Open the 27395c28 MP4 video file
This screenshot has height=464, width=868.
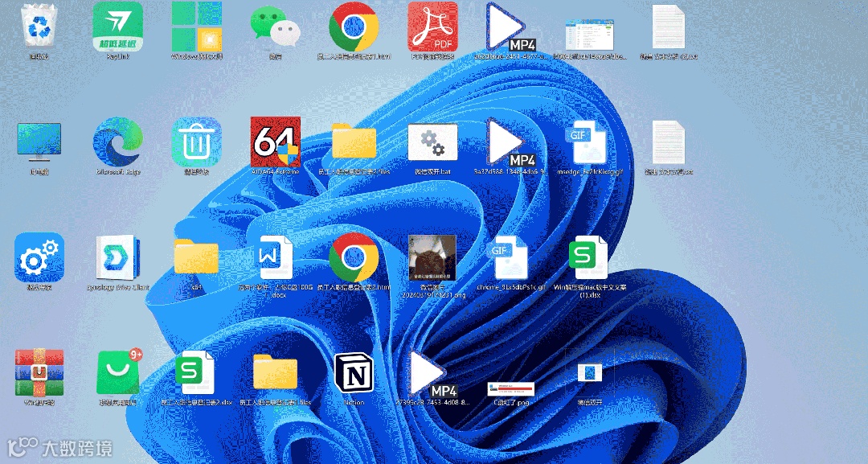[432, 372]
